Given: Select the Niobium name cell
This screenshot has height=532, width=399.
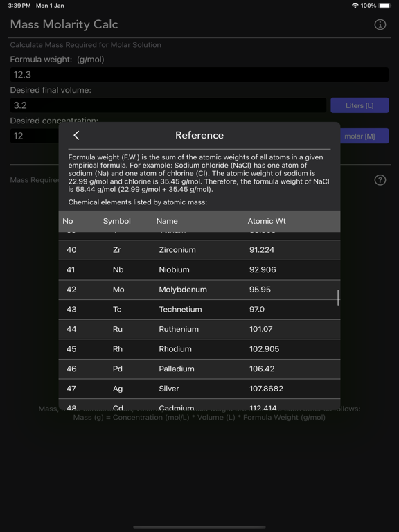Looking at the screenshot, I should tap(174, 269).
